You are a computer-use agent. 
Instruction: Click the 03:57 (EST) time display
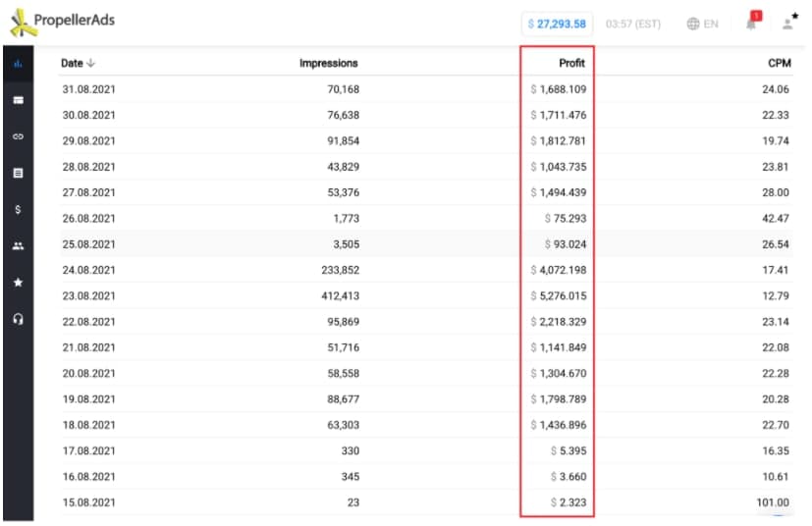pos(633,24)
